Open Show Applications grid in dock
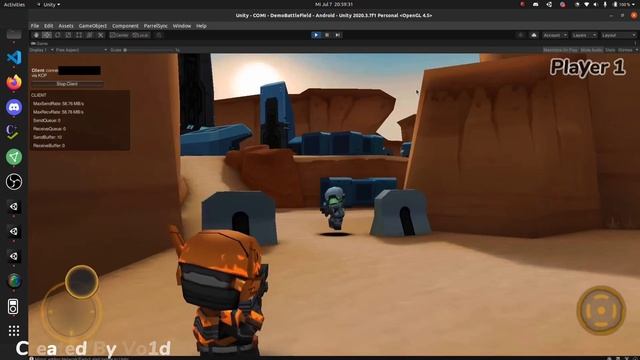 (14, 331)
